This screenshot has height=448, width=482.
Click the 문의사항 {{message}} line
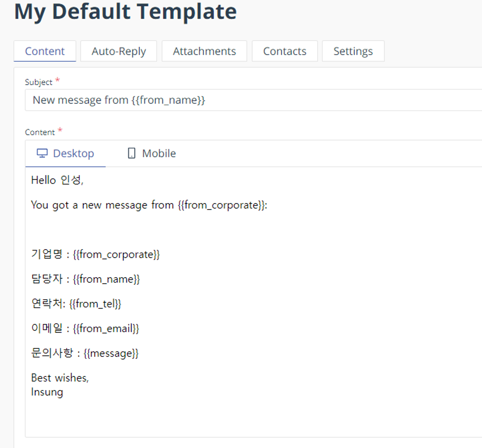(85, 353)
